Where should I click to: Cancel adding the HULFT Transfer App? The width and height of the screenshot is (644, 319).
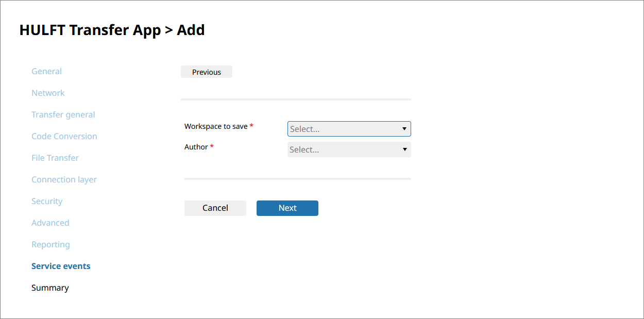click(215, 208)
